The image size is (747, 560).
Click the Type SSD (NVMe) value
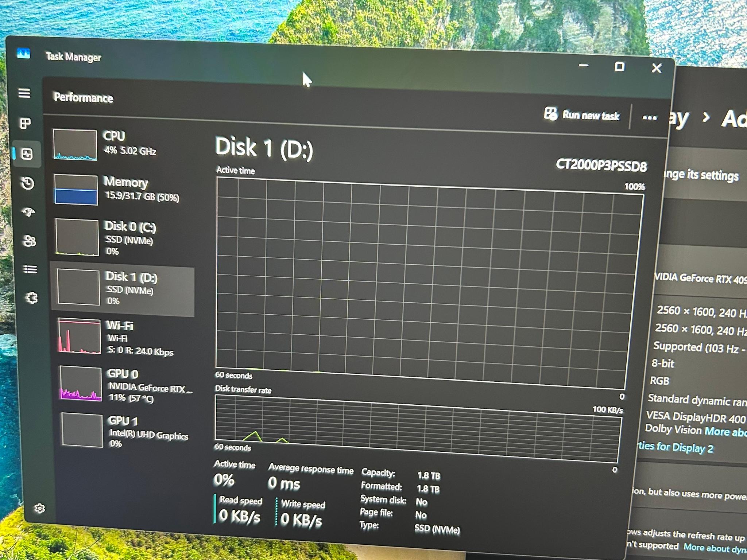click(x=437, y=529)
